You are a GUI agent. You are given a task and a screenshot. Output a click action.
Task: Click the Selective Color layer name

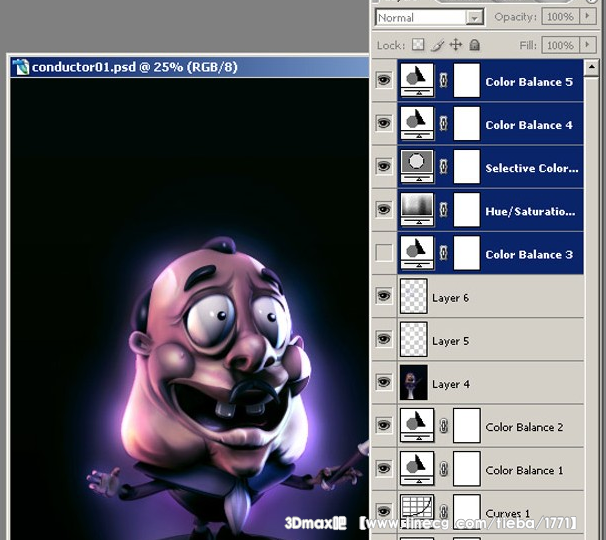[x=532, y=168]
